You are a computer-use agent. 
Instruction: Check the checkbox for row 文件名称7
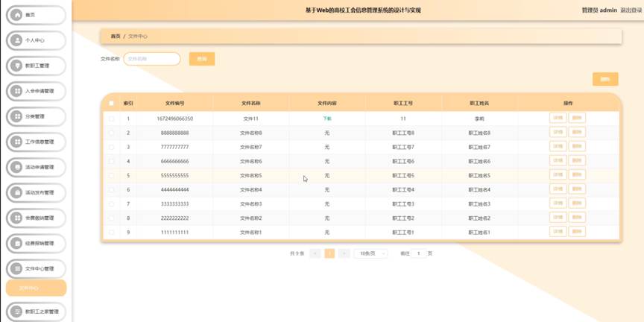pyautogui.click(x=111, y=147)
